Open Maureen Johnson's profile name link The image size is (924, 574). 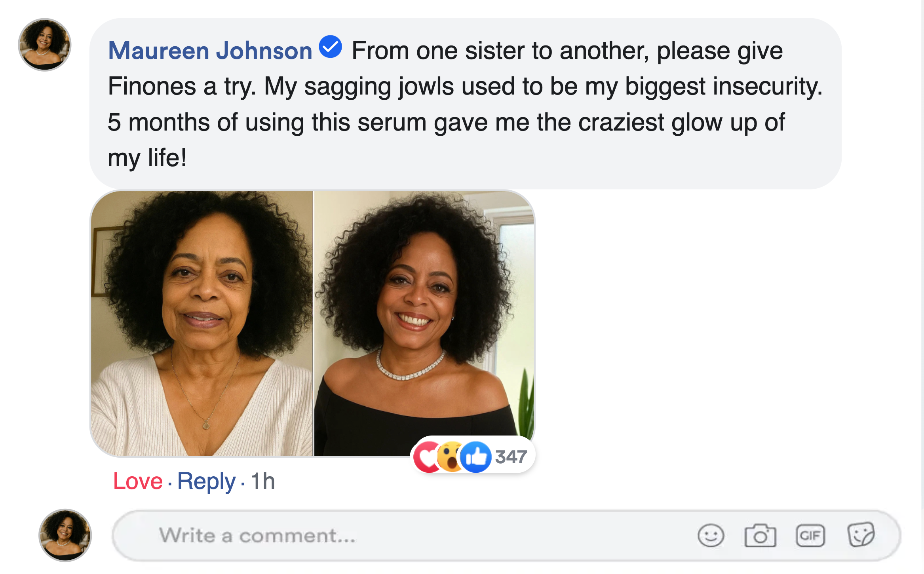point(210,51)
